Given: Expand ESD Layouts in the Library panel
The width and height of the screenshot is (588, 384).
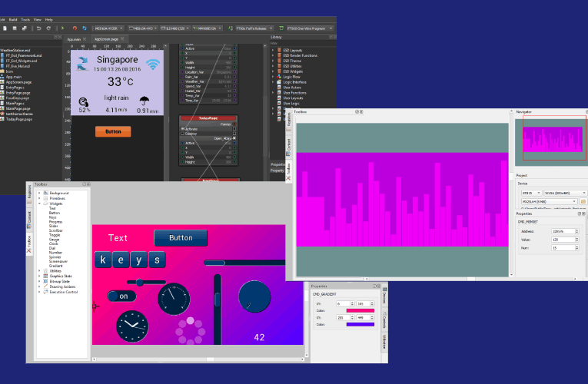Looking at the screenshot, I should (273, 50).
